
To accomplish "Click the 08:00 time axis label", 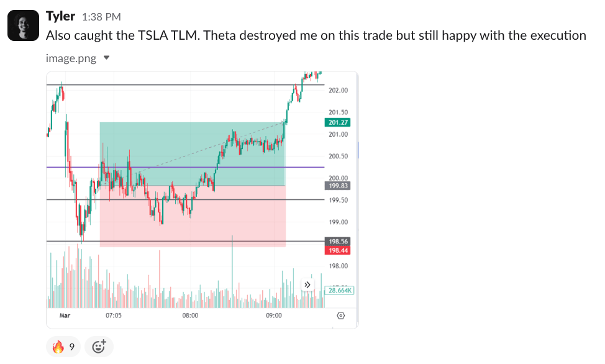I will click(190, 316).
